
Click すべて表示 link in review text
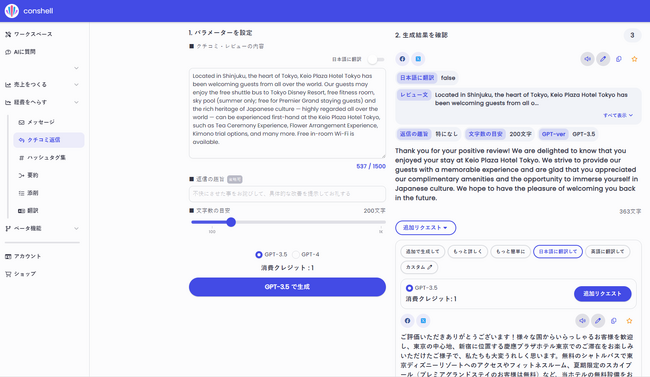(618, 115)
